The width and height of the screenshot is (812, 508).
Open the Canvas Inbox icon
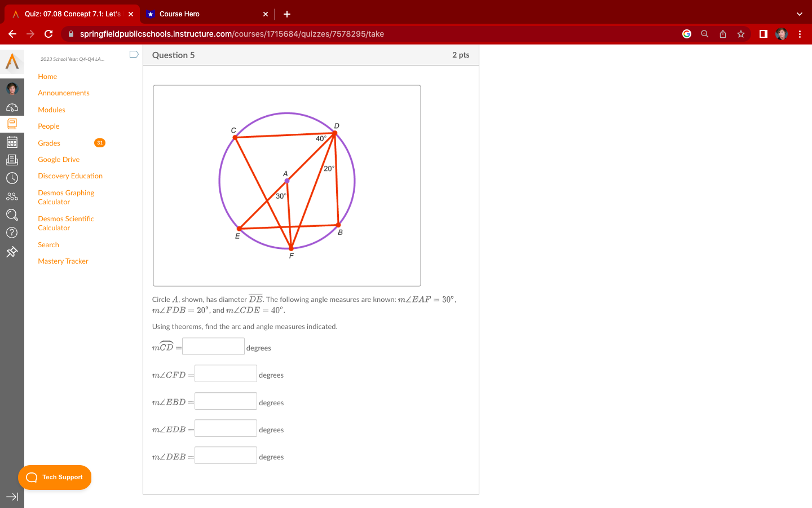(12, 159)
